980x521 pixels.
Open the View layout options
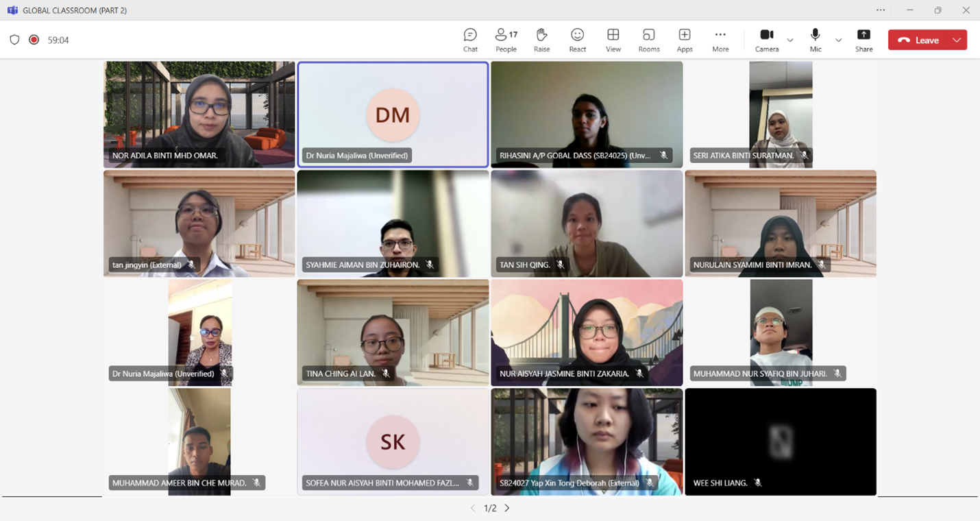(613, 40)
